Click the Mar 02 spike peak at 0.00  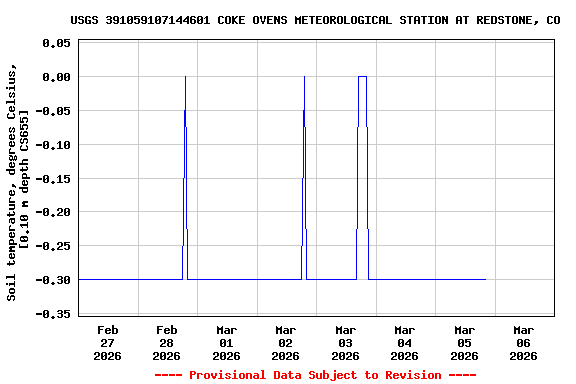click(305, 77)
